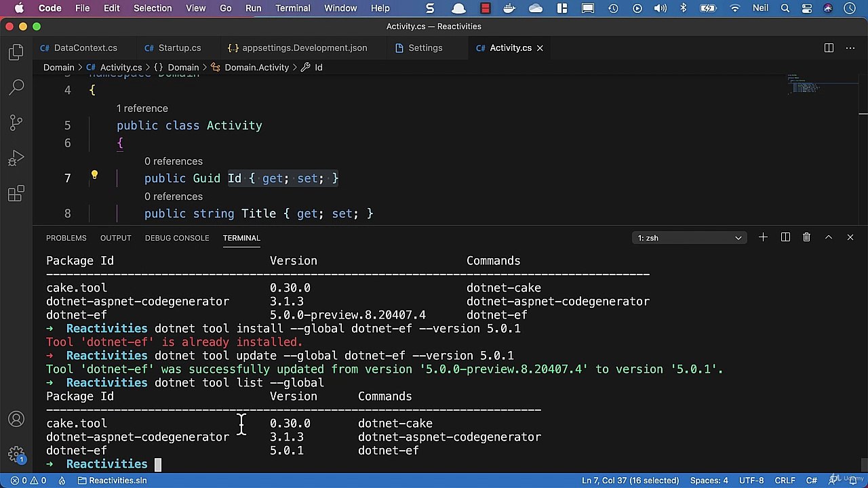The height and width of the screenshot is (488, 868).
Task: Click '0 references' code lens above Id
Action: (174, 161)
